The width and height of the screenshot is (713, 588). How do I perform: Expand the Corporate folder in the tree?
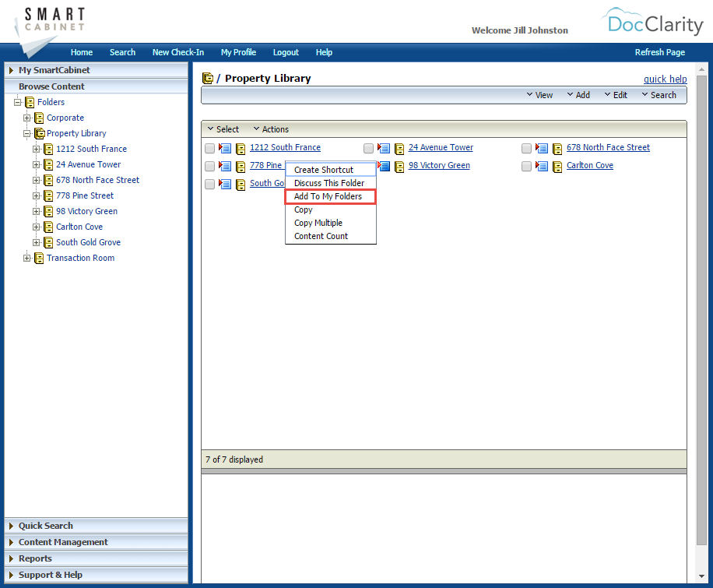26,118
